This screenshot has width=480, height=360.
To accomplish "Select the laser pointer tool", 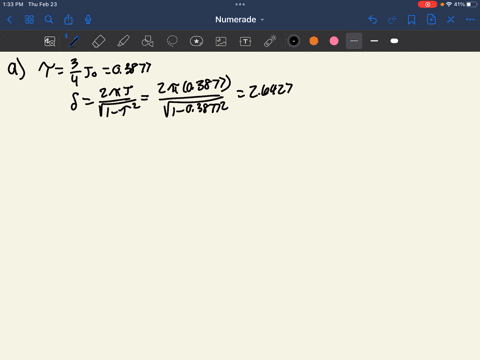I will [x=270, y=41].
